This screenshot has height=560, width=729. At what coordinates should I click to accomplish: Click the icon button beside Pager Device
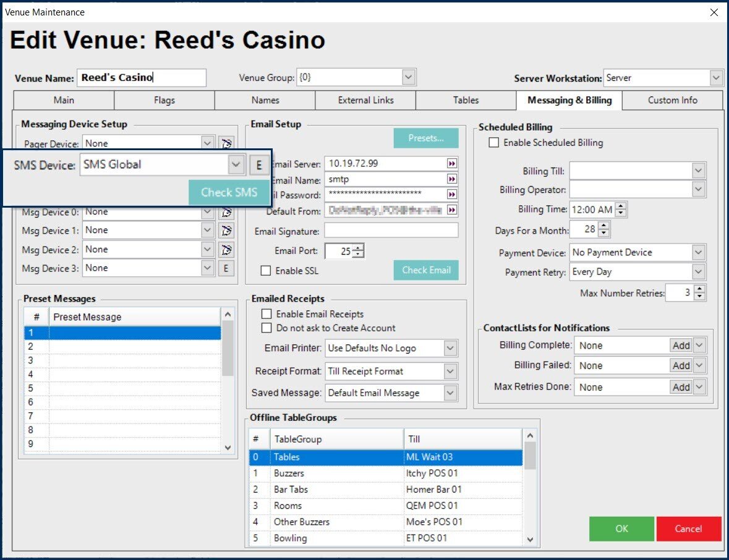227,143
